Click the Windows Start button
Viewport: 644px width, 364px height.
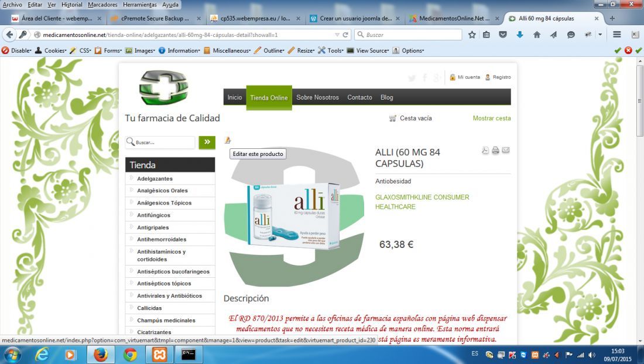[12, 355]
